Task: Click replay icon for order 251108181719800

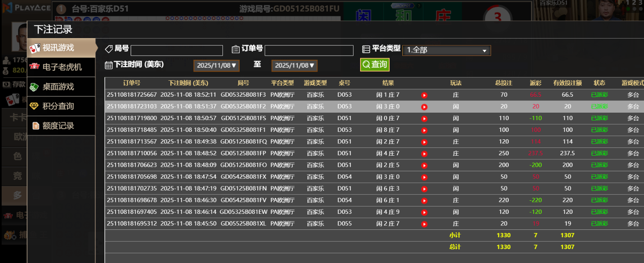Action: (424, 119)
